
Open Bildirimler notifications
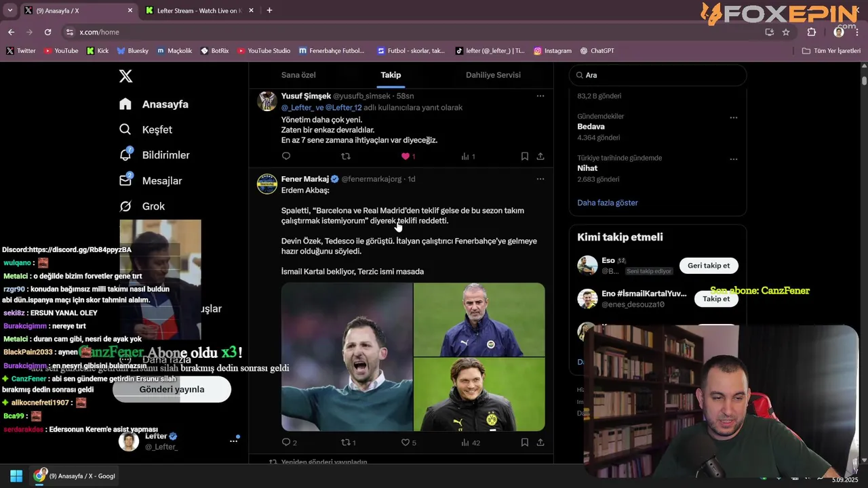click(155, 155)
